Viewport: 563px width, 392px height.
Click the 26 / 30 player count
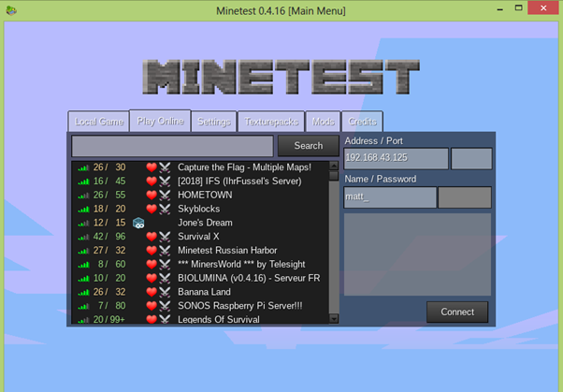click(x=109, y=167)
